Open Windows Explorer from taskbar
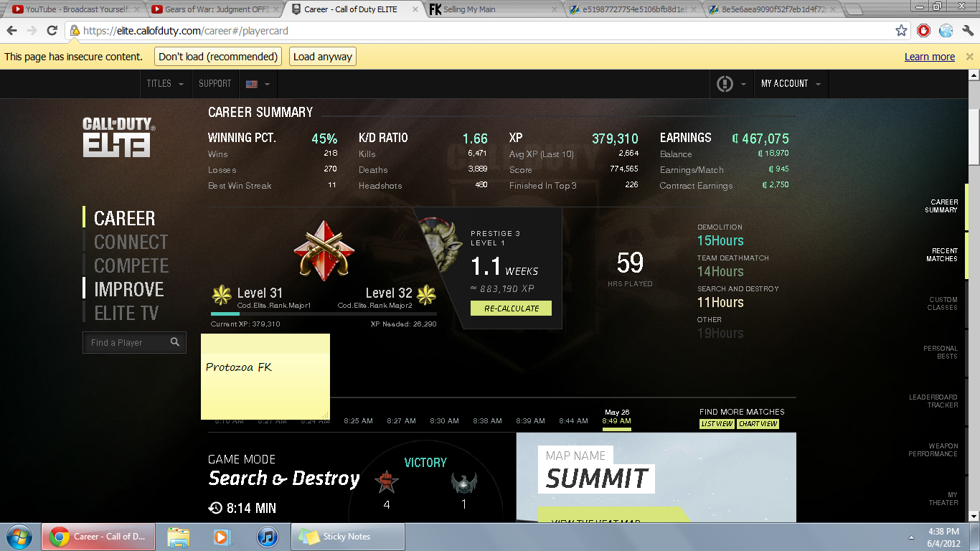 pyautogui.click(x=178, y=537)
